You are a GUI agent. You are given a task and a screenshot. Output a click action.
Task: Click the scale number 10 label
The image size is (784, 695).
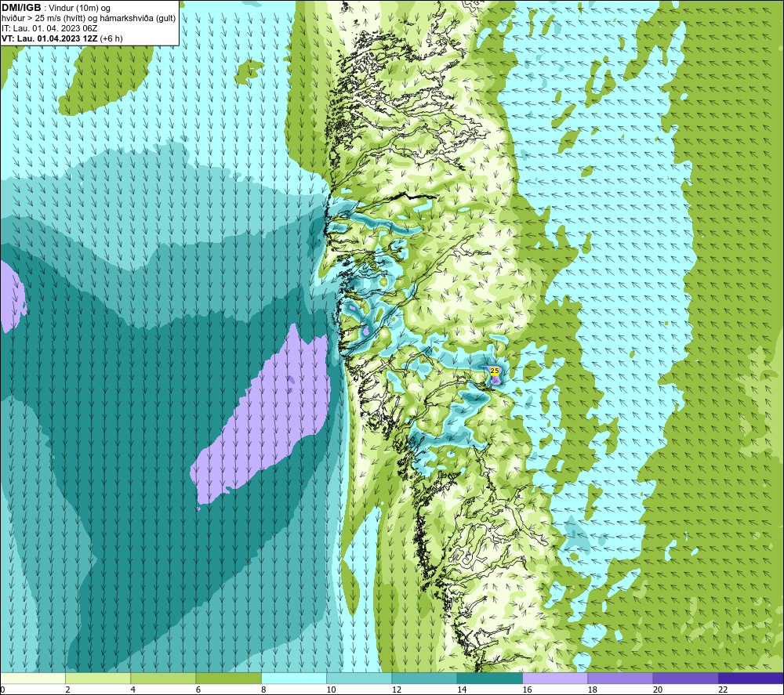coord(331,690)
